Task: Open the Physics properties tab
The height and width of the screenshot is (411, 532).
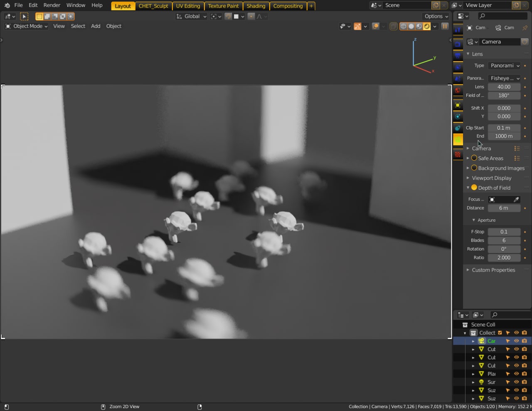Action: [458, 116]
